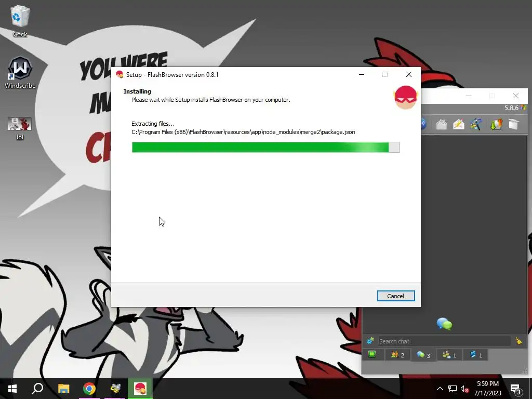Click the chat bubbles icon in chat pane

(445, 324)
